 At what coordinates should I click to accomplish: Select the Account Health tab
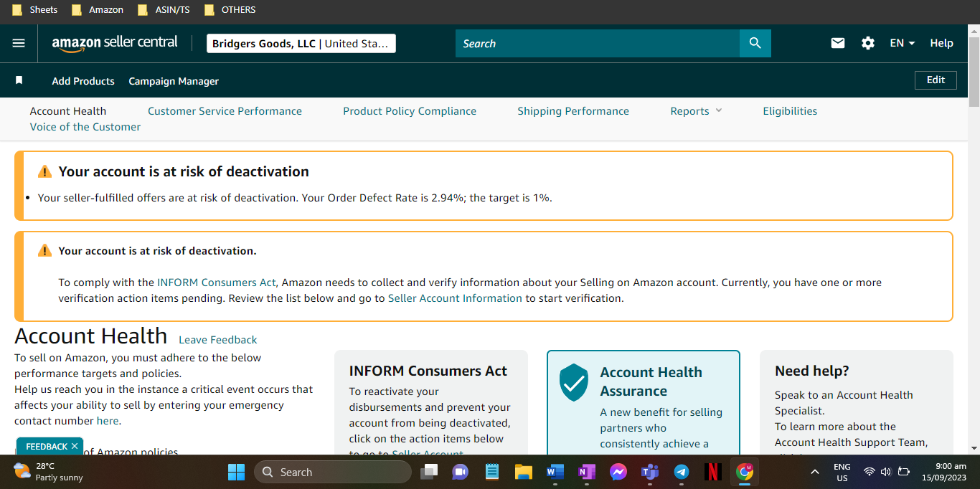pyautogui.click(x=68, y=110)
